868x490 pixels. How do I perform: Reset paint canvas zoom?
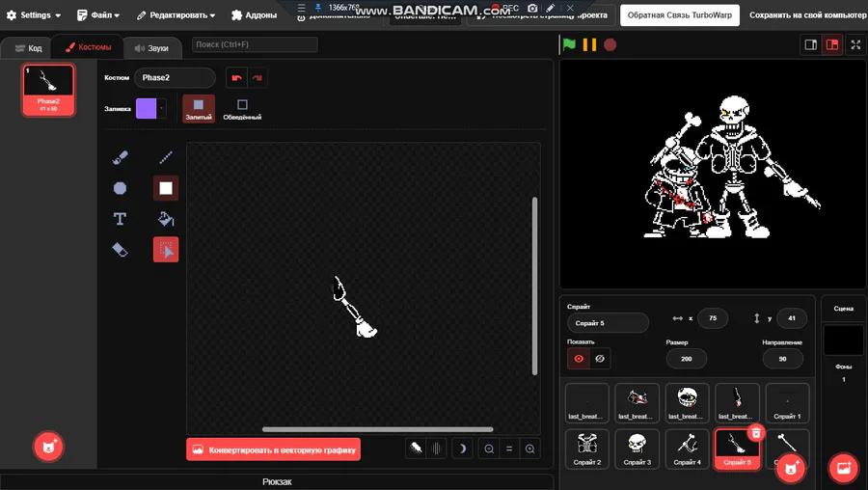(x=509, y=449)
